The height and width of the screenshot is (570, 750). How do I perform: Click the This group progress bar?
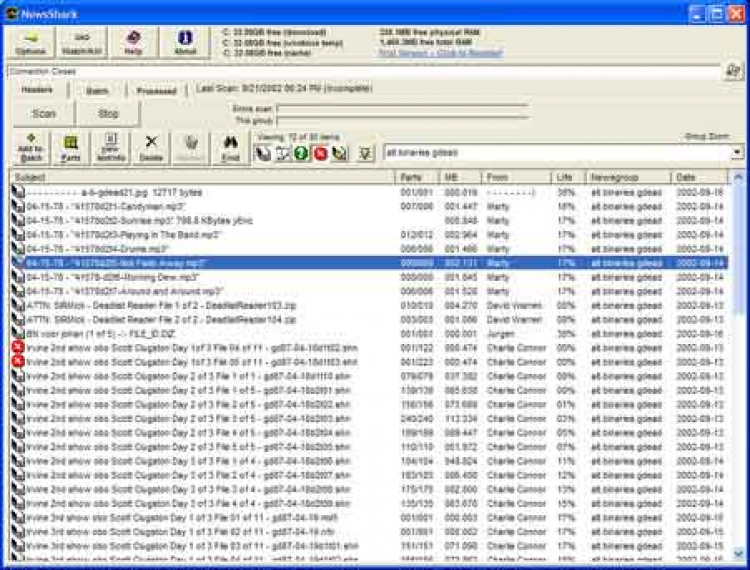pyautogui.click(x=402, y=121)
